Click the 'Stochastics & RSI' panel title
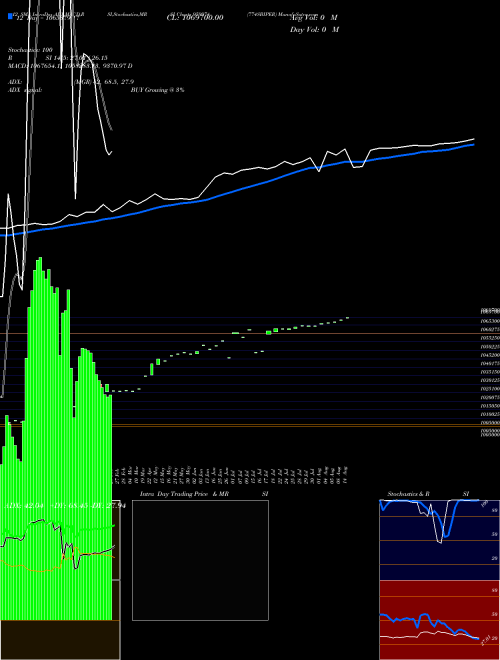The height and width of the screenshot is (660, 500). [x=428, y=494]
